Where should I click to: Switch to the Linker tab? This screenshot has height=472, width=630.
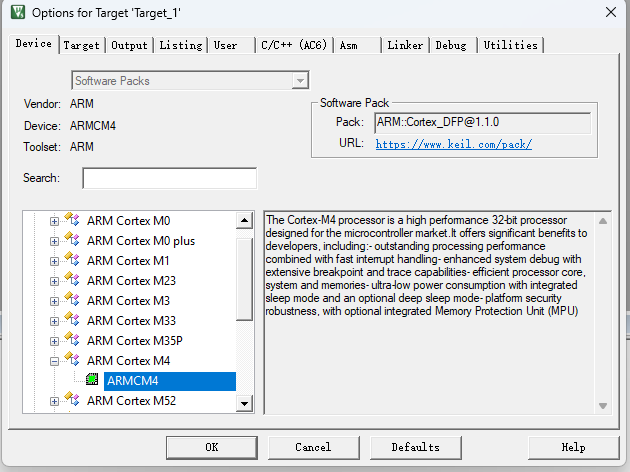(405, 45)
